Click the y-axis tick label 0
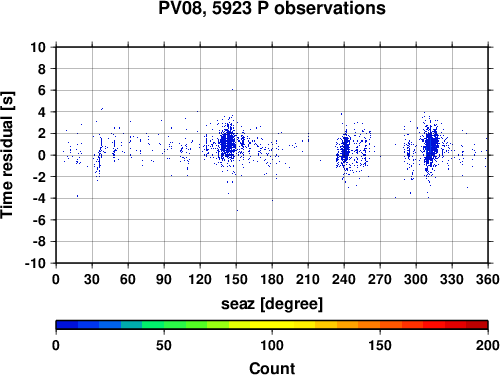The height and width of the screenshot is (375, 500). pyautogui.click(x=42, y=155)
